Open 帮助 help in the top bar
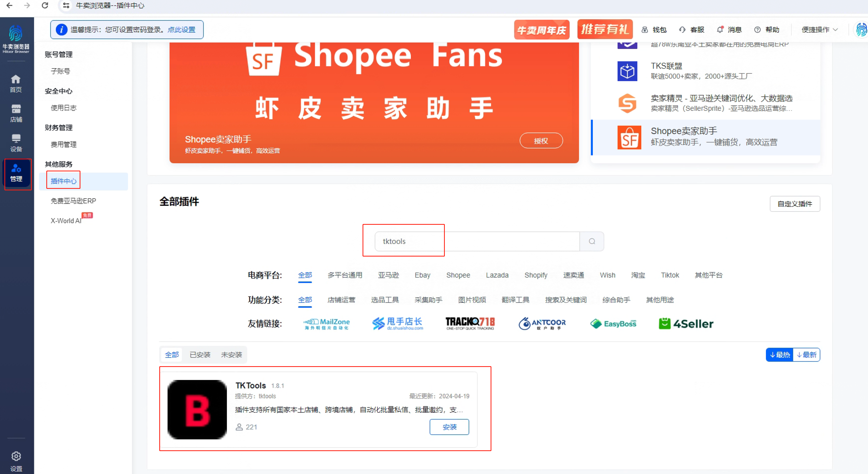The width and height of the screenshot is (868, 474). point(766,30)
